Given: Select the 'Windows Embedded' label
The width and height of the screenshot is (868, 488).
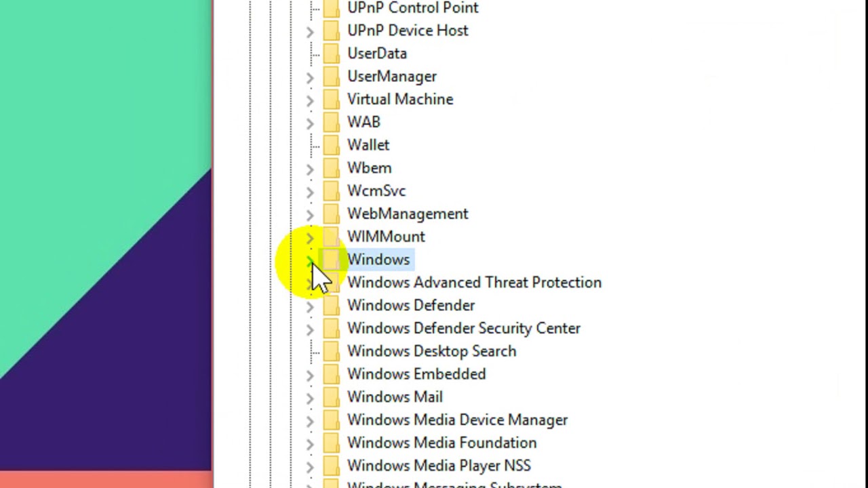Looking at the screenshot, I should point(416,374).
